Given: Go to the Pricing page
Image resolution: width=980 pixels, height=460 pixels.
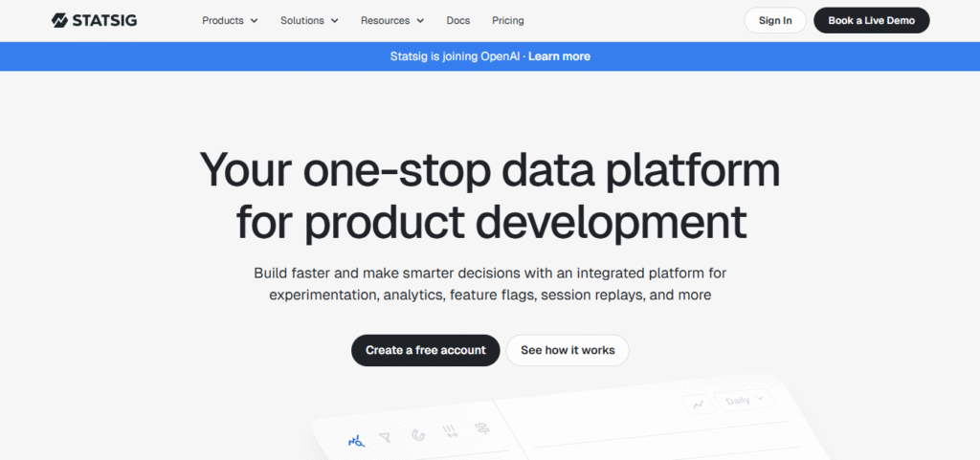Looking at the screenshot, I should (508, 21).
